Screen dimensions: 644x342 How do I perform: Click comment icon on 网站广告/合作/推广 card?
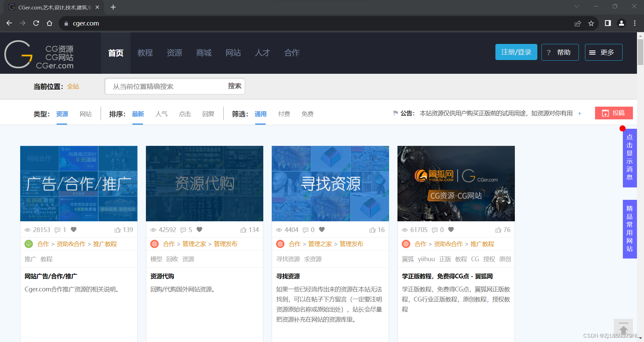point(58,230)
